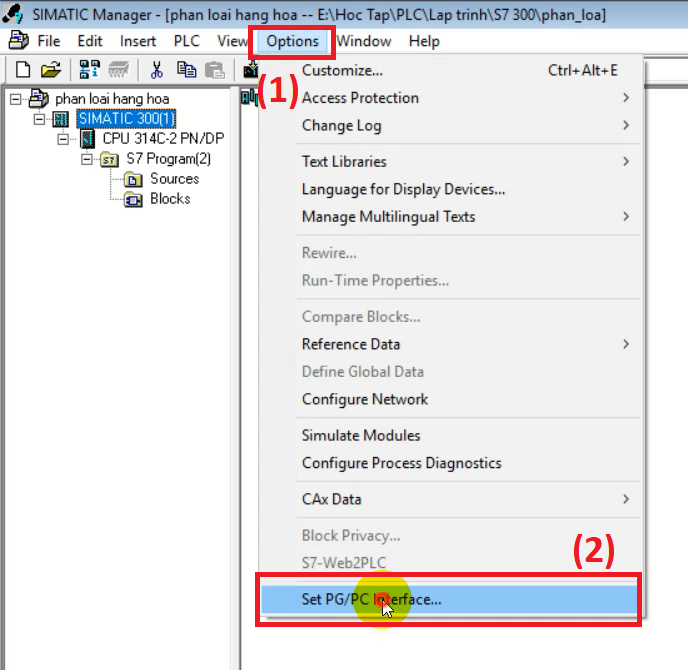Click the Paste toolbar icon

coord(215,70)
